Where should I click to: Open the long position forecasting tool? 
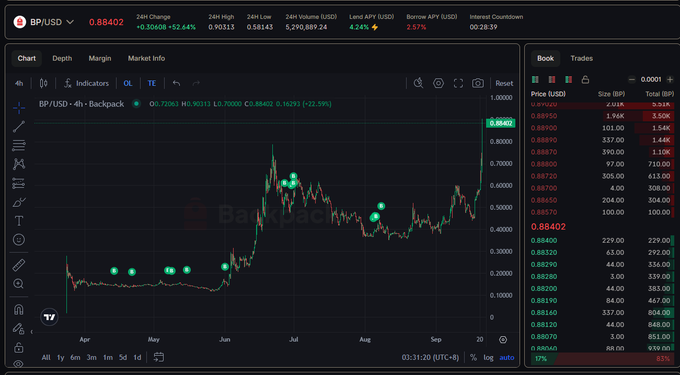click(19, 183)
